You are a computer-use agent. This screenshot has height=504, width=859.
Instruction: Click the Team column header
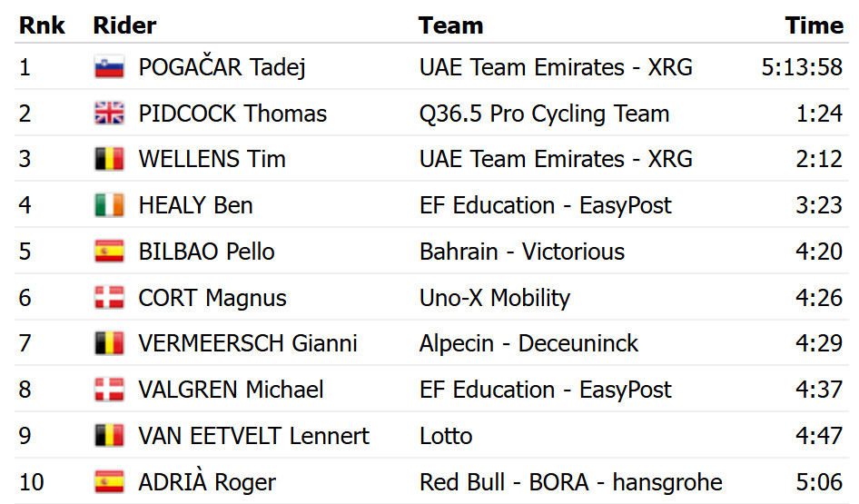(450, 25)
